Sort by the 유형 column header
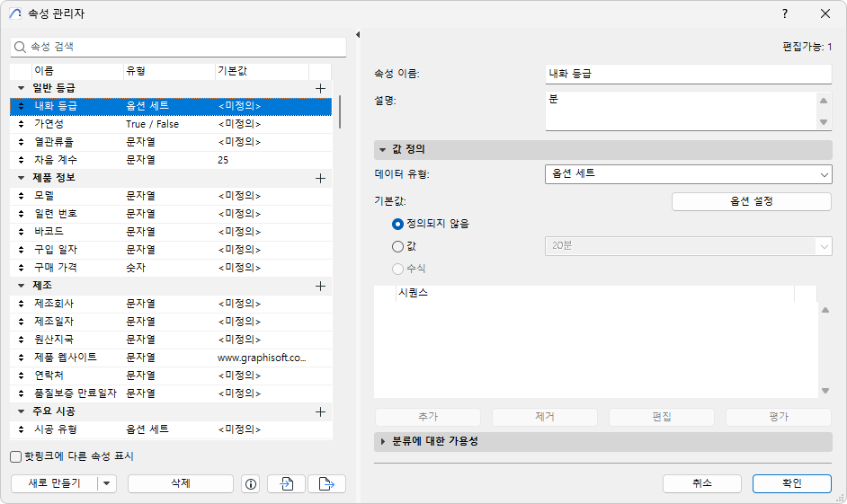The height and width of the screenshot is (504, 847). 169,71
